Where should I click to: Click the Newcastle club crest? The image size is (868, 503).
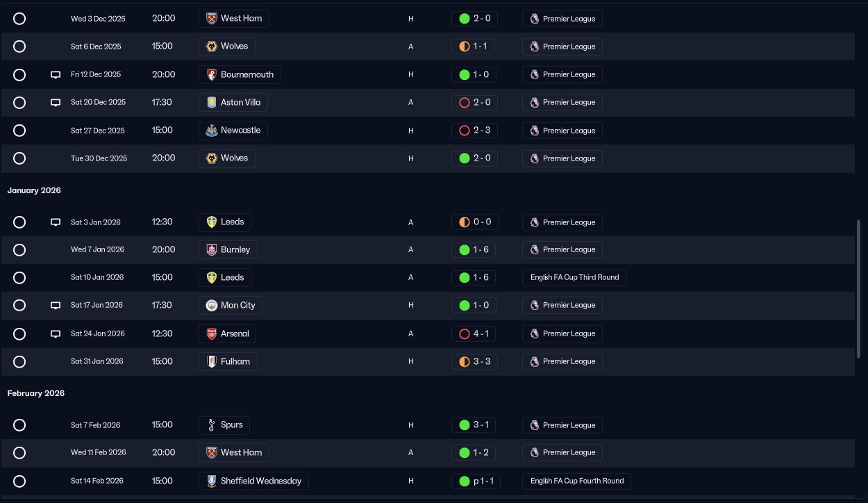[212, 131]
